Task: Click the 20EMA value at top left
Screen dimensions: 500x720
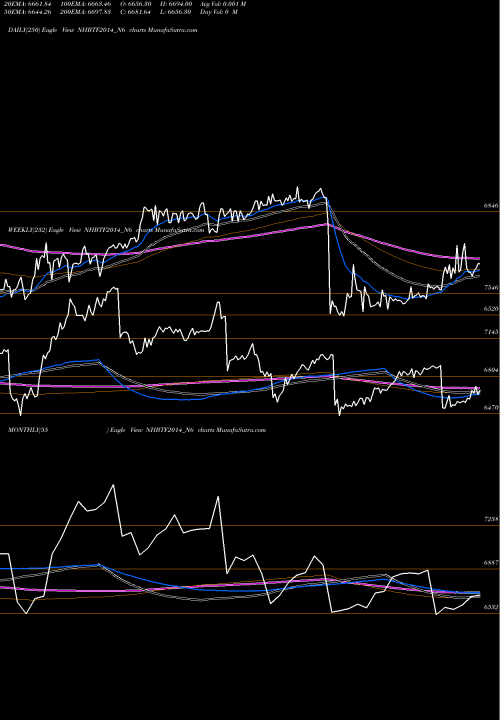Action: pyautogui.click(x=29, y=4)
